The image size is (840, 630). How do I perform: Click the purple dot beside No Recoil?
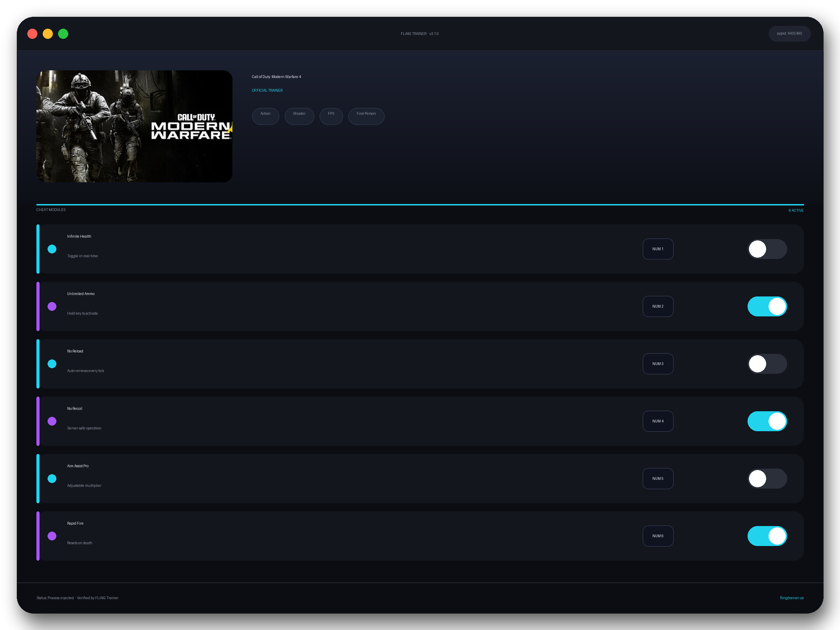[x=52, y=421]
